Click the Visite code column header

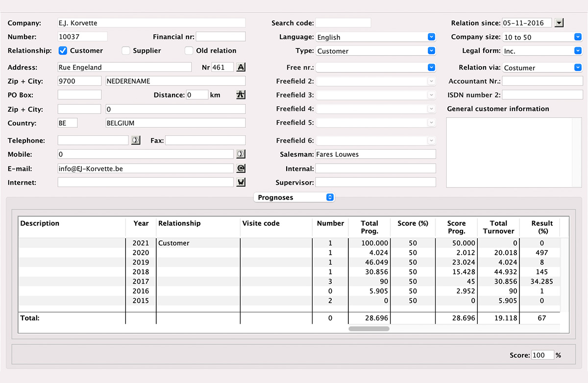click(276, 227)
